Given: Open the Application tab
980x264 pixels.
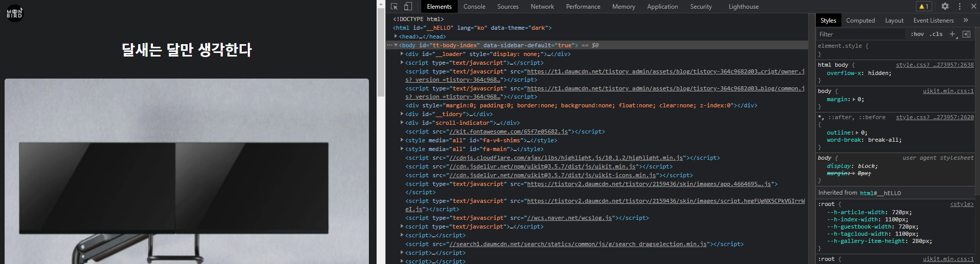Looking at the screenshot, I should tap(662, 7).
